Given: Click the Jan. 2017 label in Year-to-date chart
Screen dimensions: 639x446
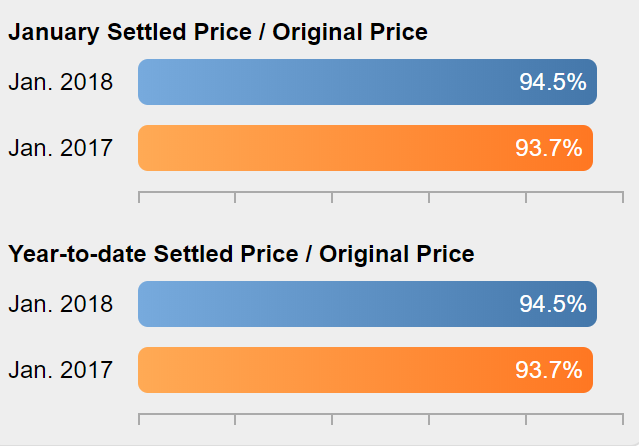Looking at the screenshot, I should [61, 370].
